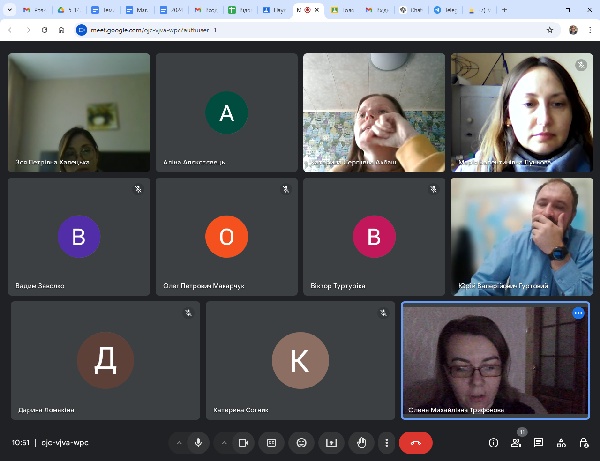The image size is (600, 461).
Task: Open host controls lock icon
Action: coord(582,442)
